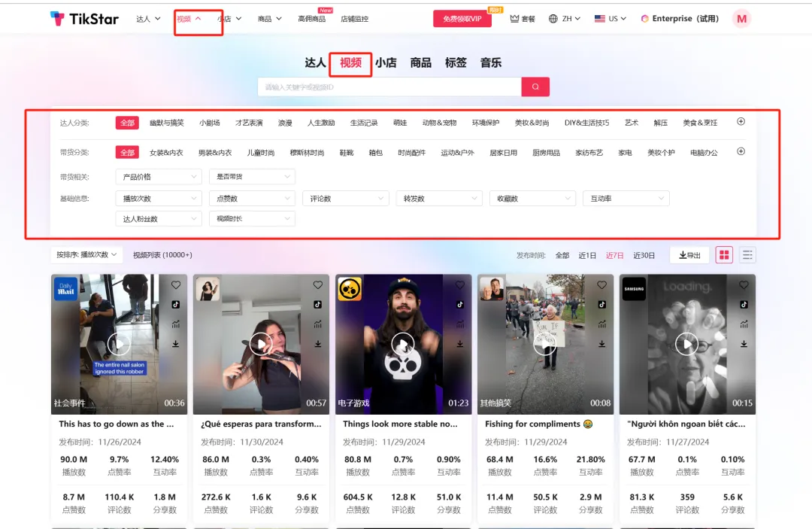Open the 点赞数 filter dropdown
The height and width of the screenshot is (529, 812).
252,199
